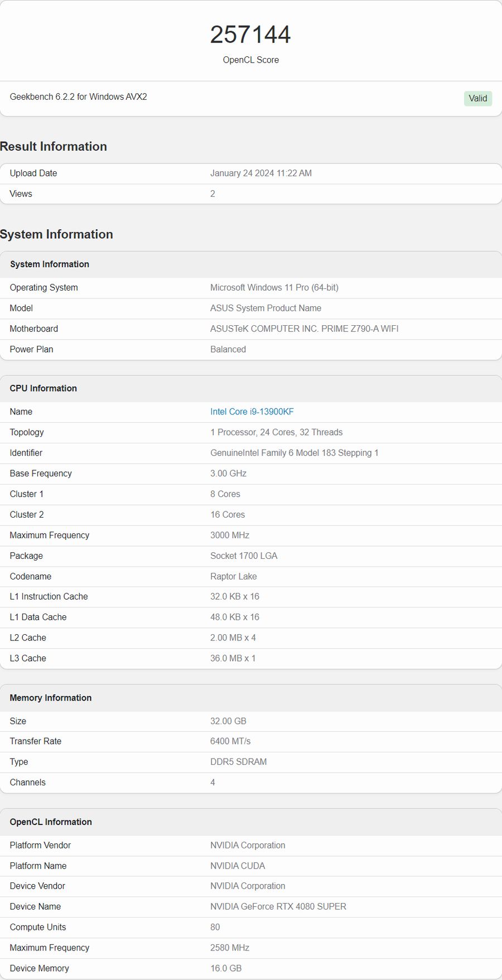Select the NVIDIA GeForce RTX 4080 SUPER text

tap(278, 907)
